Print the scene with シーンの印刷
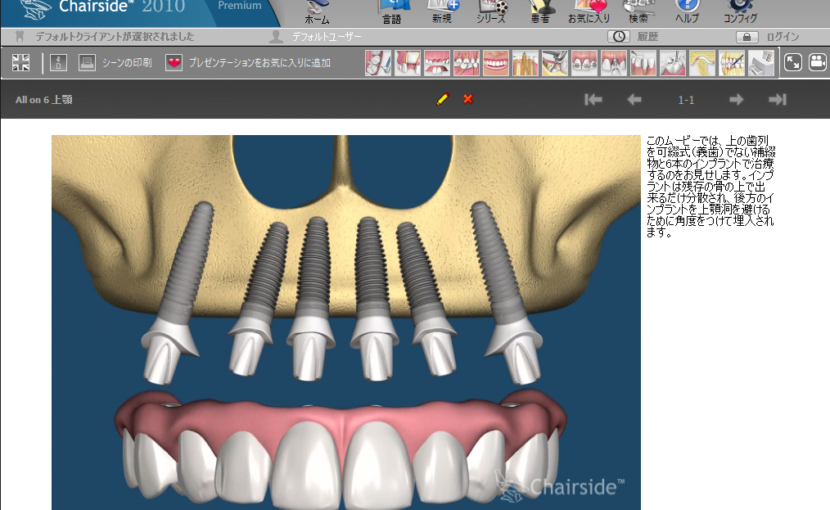 (115, 63)
